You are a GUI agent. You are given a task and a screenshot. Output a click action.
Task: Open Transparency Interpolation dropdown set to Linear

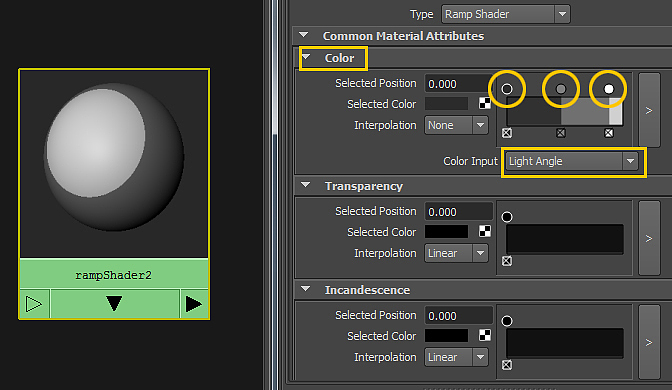tap(456, 253)
